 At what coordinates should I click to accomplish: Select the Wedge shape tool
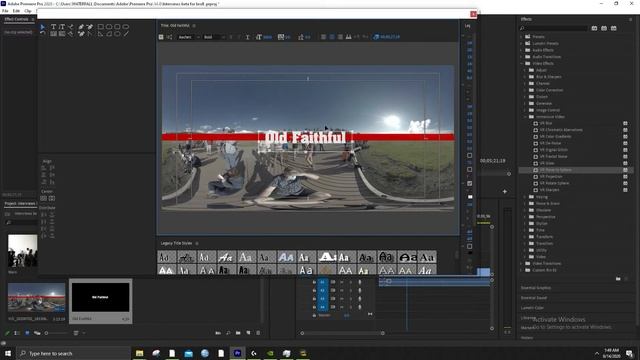tap(100, 34)
